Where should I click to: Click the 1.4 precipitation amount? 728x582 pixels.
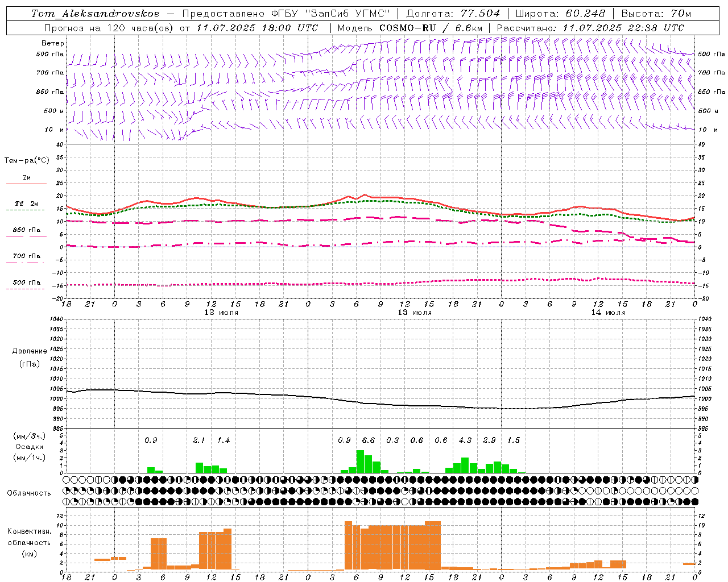pos(224,440)
